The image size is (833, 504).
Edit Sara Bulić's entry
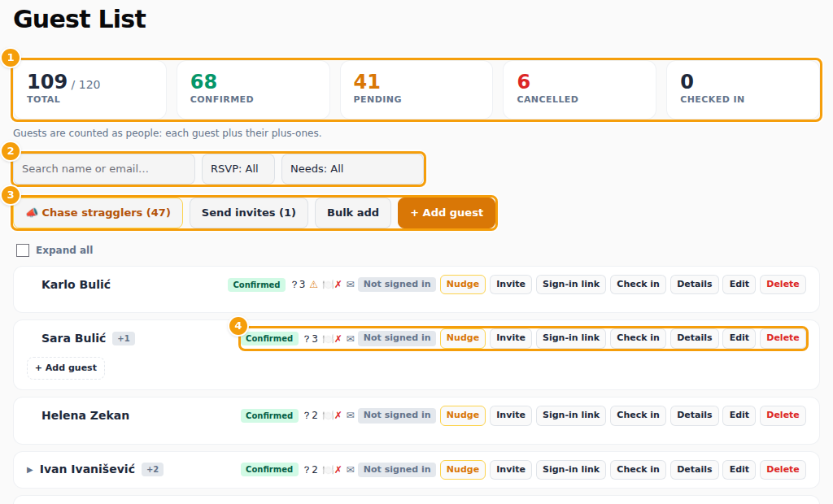point(739,338)
